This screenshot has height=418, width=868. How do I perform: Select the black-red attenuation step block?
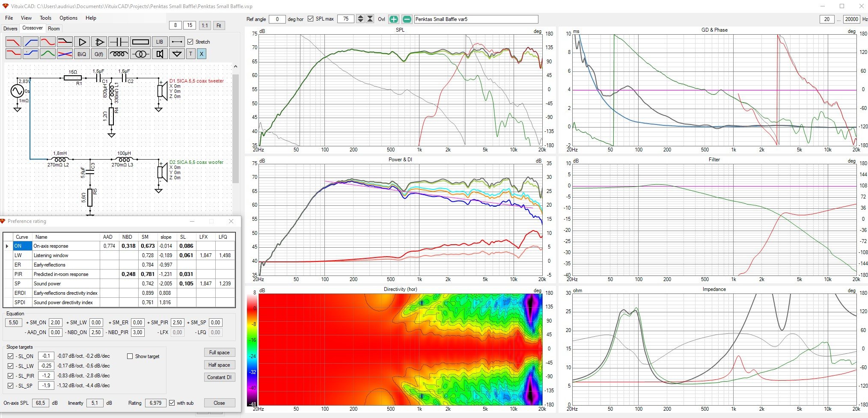(65, 42)
